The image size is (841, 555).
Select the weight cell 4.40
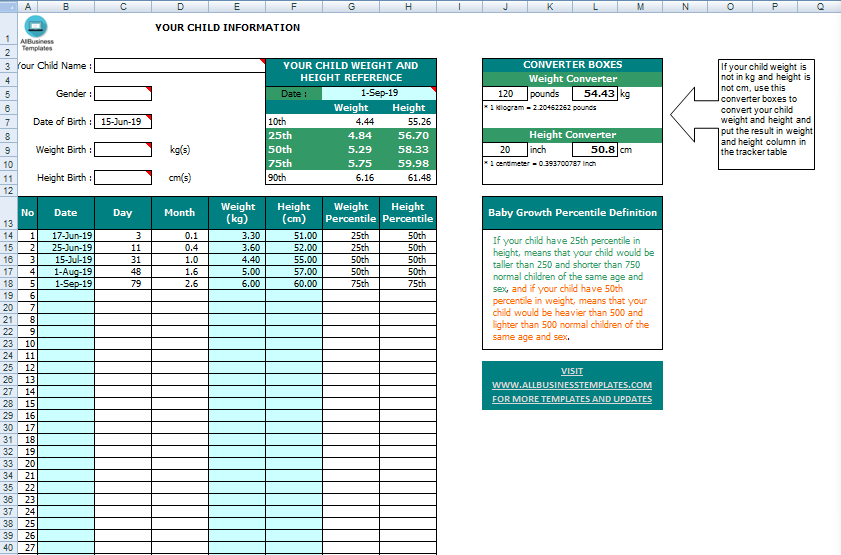pos(237,260)
